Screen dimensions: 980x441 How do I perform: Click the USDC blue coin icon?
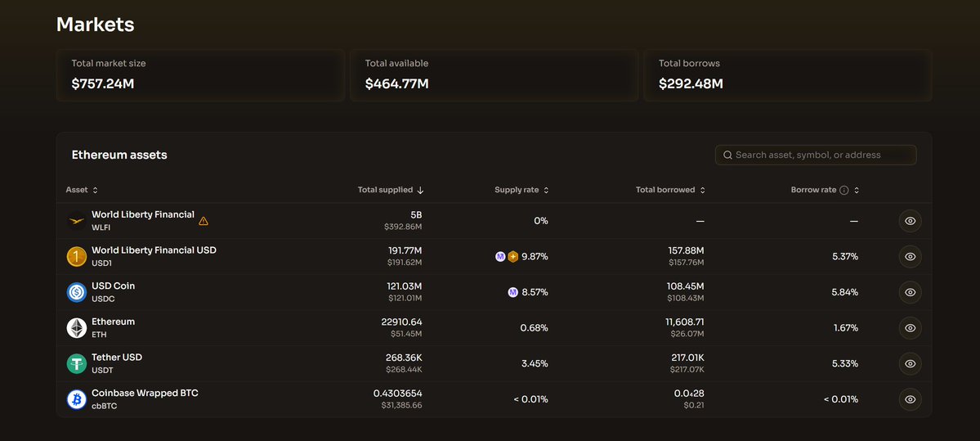click(x=76, y=292)
